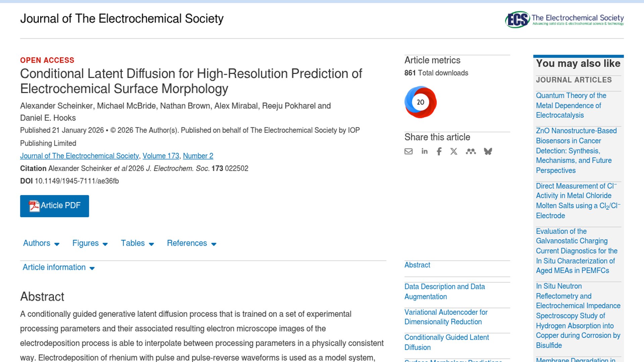Viewport: 644px width, 362px height.
Task: Share article on X (Twitter)
Action: point(454,152)
